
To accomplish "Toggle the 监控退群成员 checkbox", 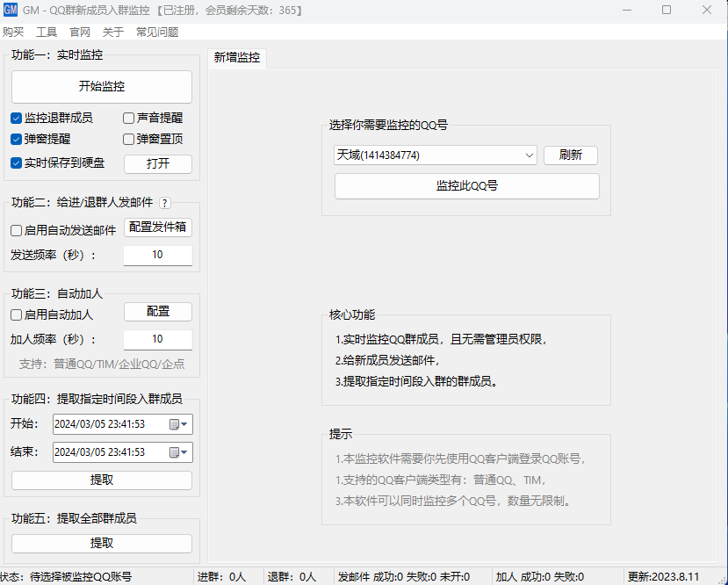I will click(17, 118).
